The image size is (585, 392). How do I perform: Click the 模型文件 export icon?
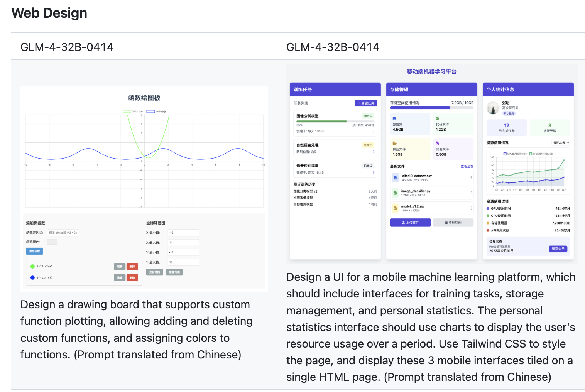[x=394, y=144]
